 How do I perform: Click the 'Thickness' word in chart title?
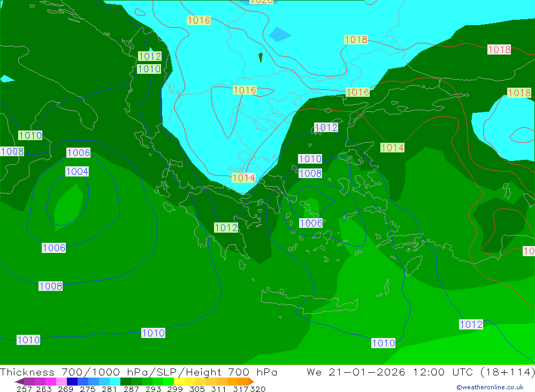tap(27, 372)
